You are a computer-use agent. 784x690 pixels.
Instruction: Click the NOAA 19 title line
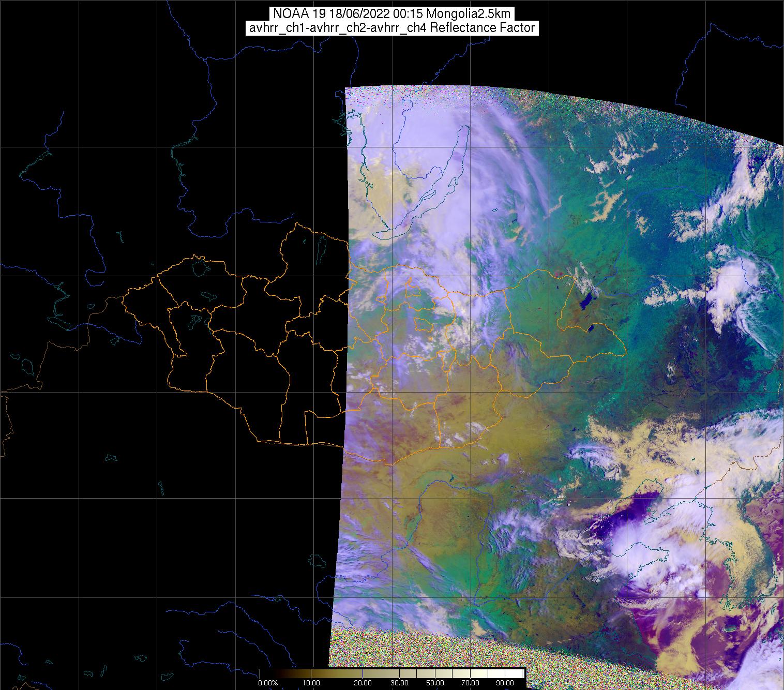[x=391, y=14]
